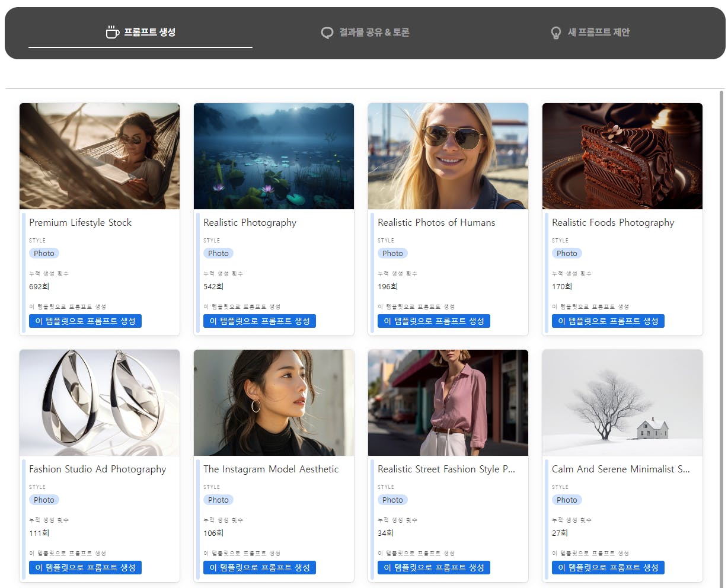The width and height of the screenshot is (728, 588).
Task: Open the hammock woman thumbnail image
Action: (x=100, y=156)
